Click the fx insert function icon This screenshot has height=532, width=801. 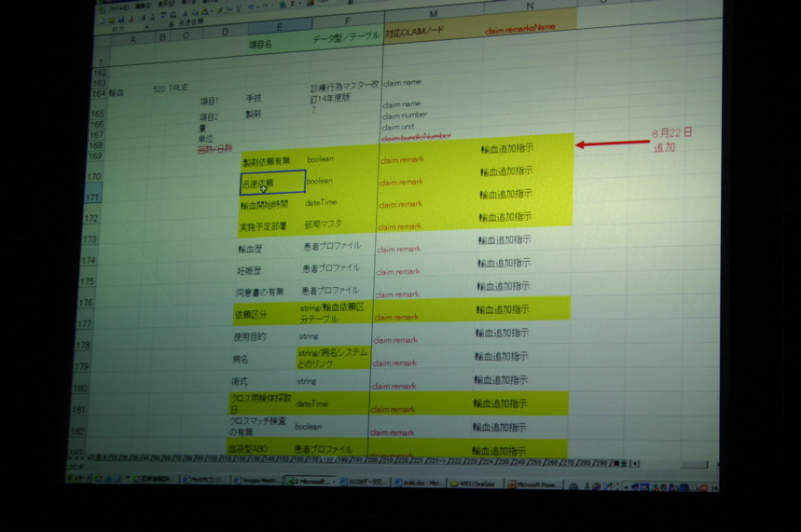172,24
